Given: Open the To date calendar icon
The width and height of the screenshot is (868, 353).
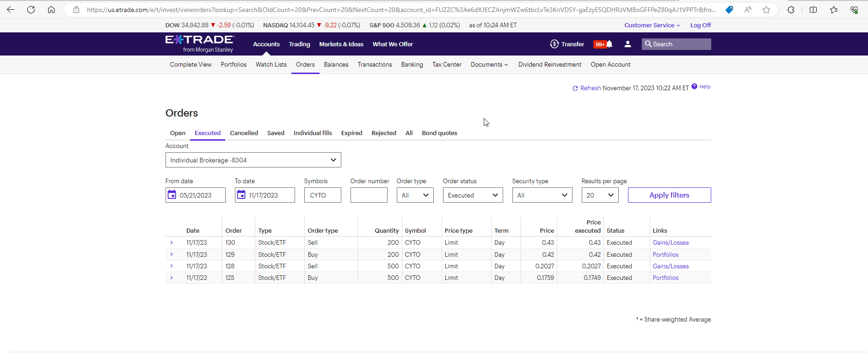Looking at the screenshot, I should [241, 195].
